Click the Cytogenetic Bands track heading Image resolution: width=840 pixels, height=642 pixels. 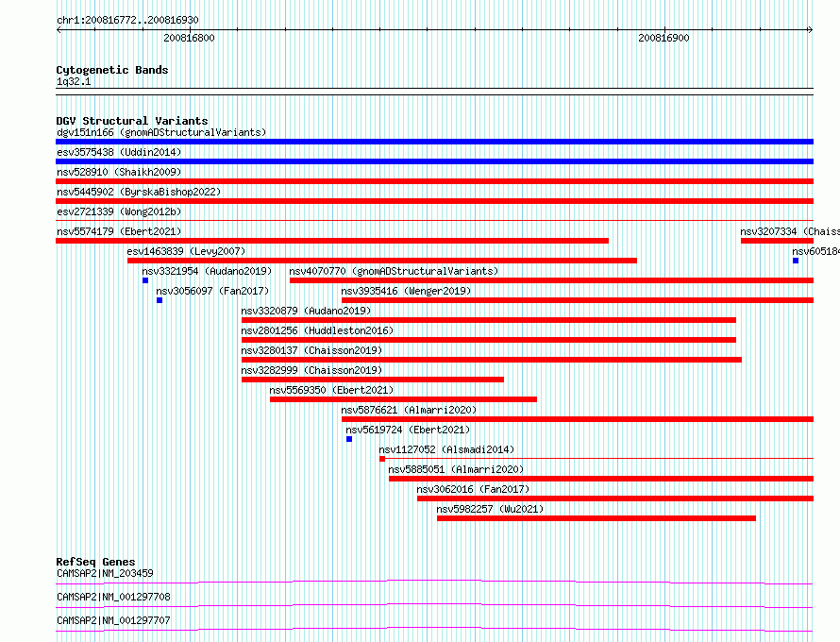point(112,70)
